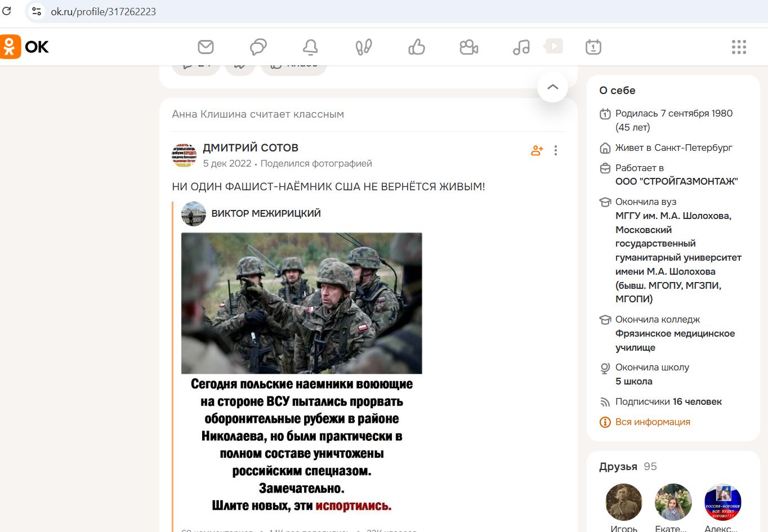Click the OK logo to go home
The width and height of the screenshot is (768, 532).
[25, 47]
